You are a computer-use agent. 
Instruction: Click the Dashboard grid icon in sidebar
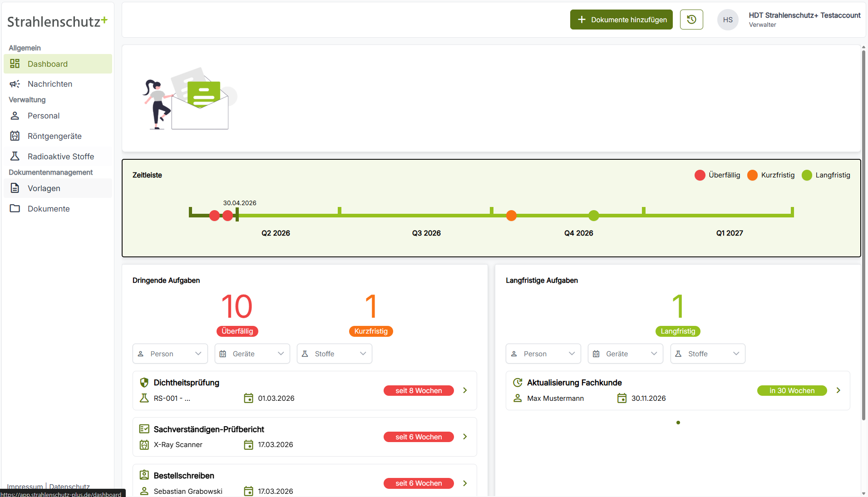15,64
